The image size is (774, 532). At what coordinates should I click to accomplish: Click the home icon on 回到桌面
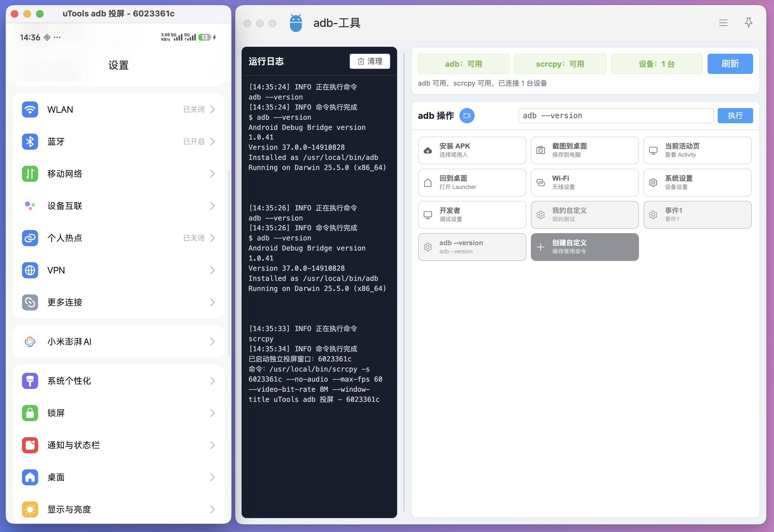point(428,183)
